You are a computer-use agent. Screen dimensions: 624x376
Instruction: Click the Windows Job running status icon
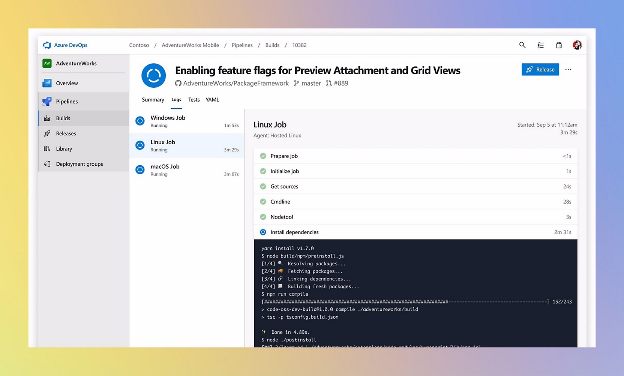pyautogui.click(x=140, y=121)
